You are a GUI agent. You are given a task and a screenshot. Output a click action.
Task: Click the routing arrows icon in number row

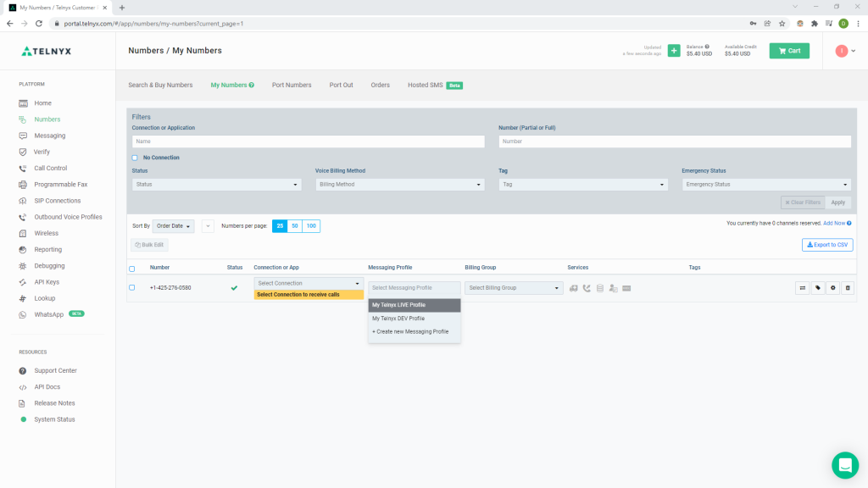point(802,288)
